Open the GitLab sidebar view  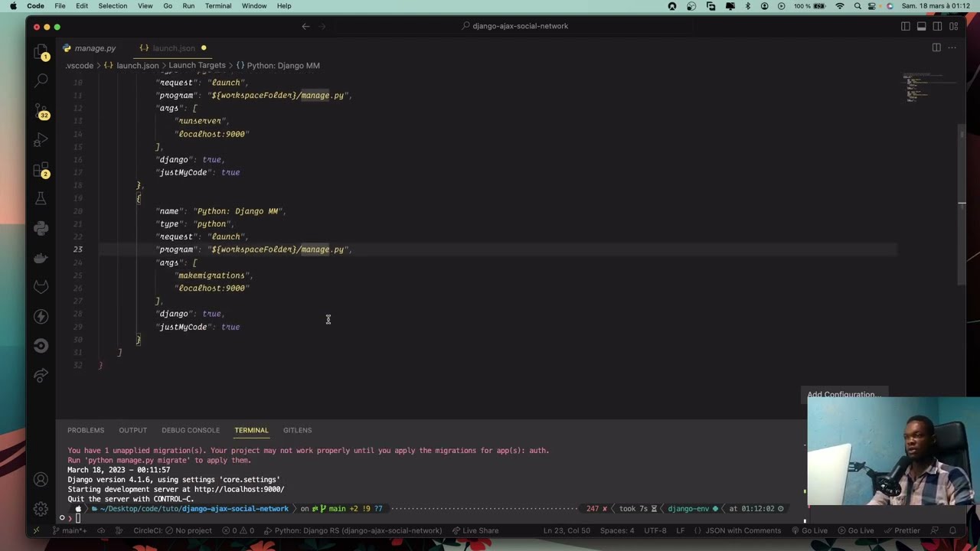[x=41, y=287]
